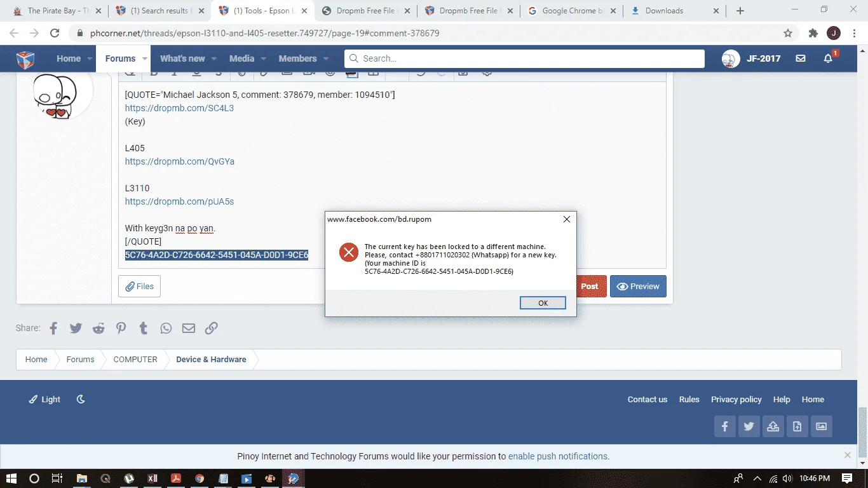Switch the Light style chooser
The height and width of the screenshot is (488, 868).
click(44, 399)
